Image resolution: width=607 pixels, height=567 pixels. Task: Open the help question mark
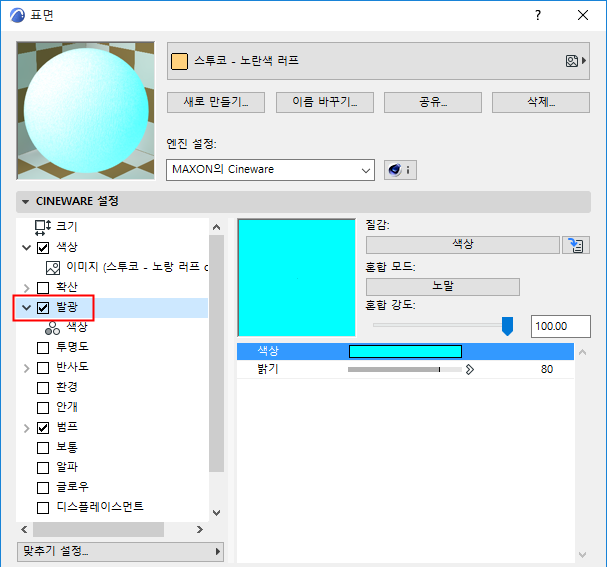[x=538, y=15]
